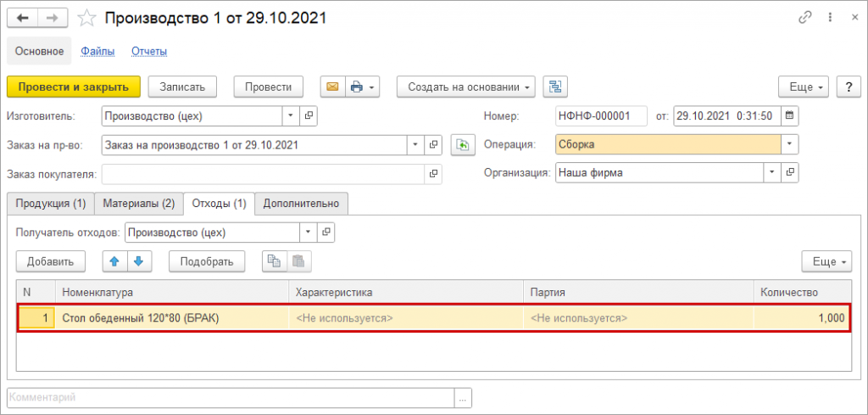This screenshot has height=415, width=868.
Task: Open the Операция dropdown list
Action: coord(790,145)
